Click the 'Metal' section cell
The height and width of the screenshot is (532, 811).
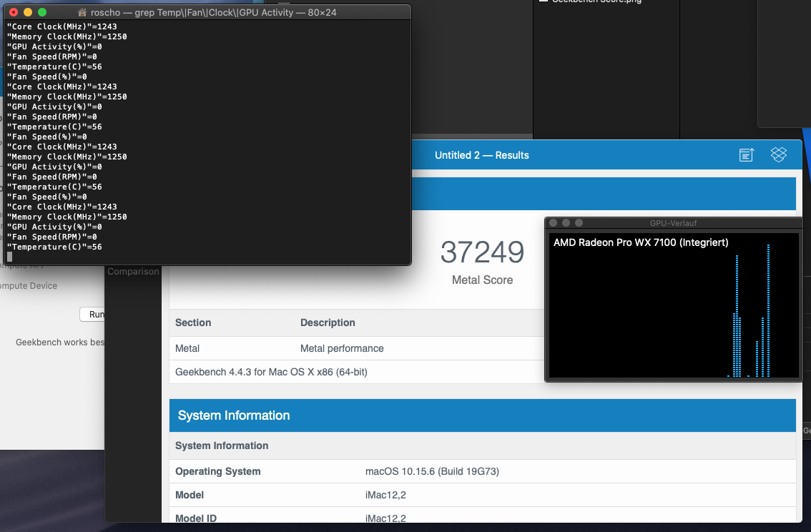tap(187, 348)
